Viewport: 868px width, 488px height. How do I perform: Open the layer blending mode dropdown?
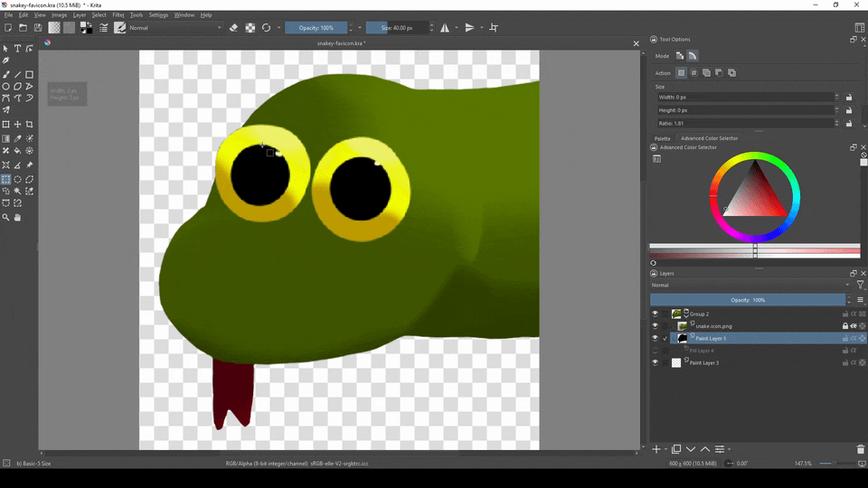(749, 286)
